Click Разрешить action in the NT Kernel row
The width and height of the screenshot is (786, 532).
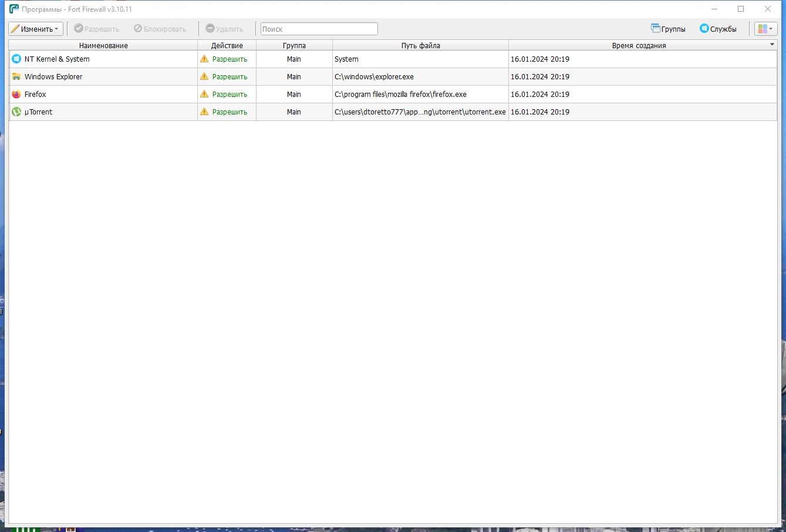230,59
